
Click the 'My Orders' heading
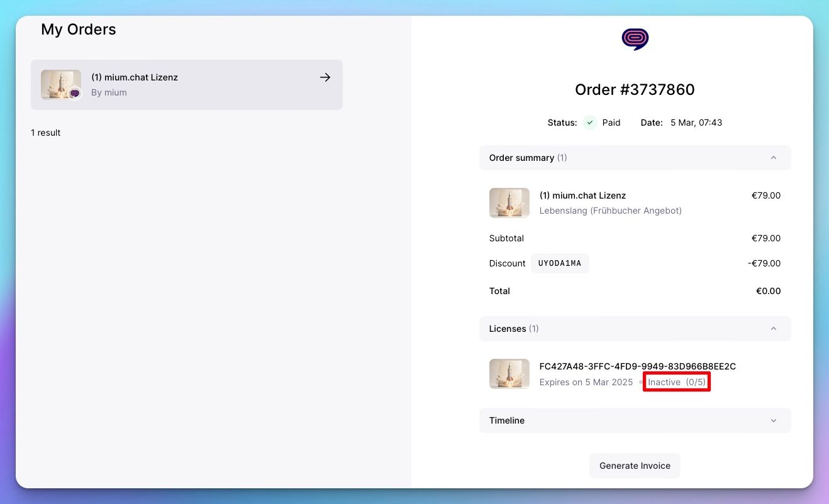pos(79,29)
